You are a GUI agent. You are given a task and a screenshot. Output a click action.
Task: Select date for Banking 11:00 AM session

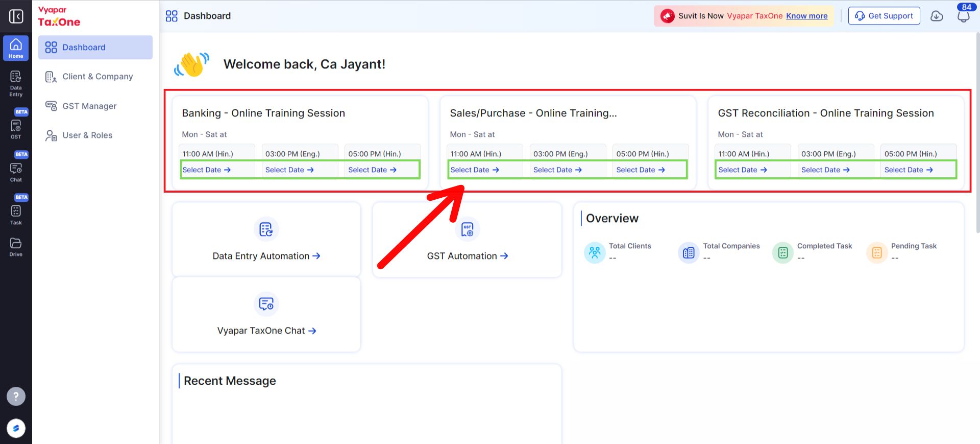click(x=207, y=170)
